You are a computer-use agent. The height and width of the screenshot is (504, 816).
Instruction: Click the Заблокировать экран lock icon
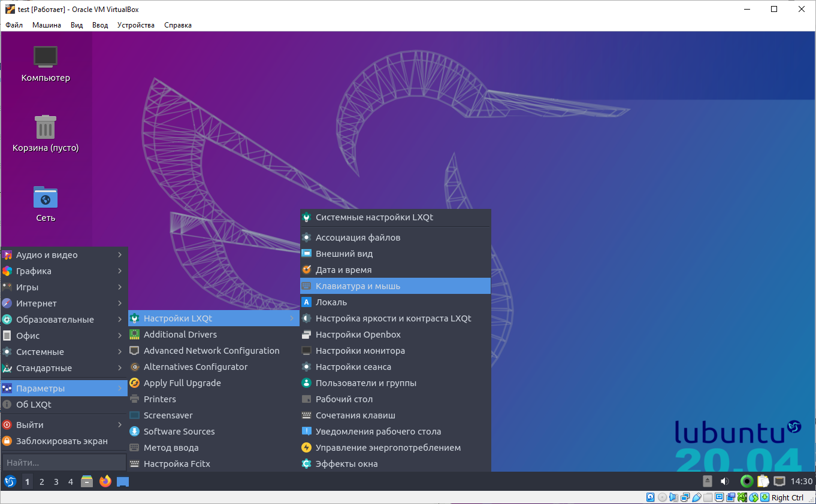click(7, 441)
